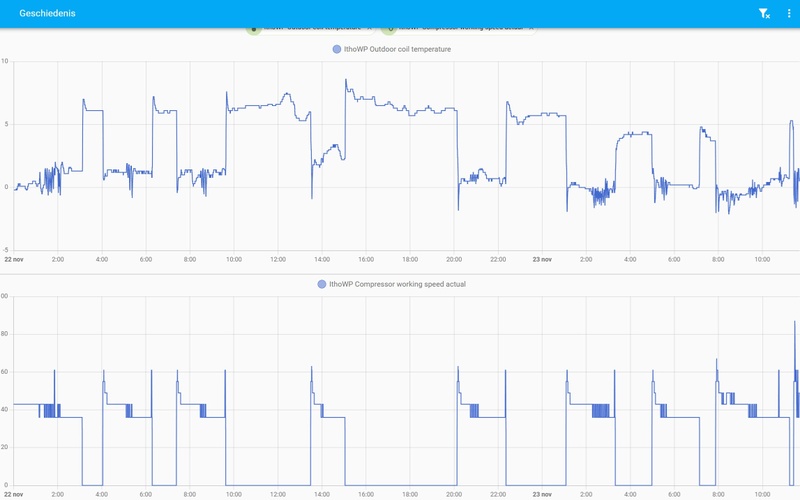
Task: Click the 10 value on the Outdoor coil temperature y-axis
Action: click(5, 61)
